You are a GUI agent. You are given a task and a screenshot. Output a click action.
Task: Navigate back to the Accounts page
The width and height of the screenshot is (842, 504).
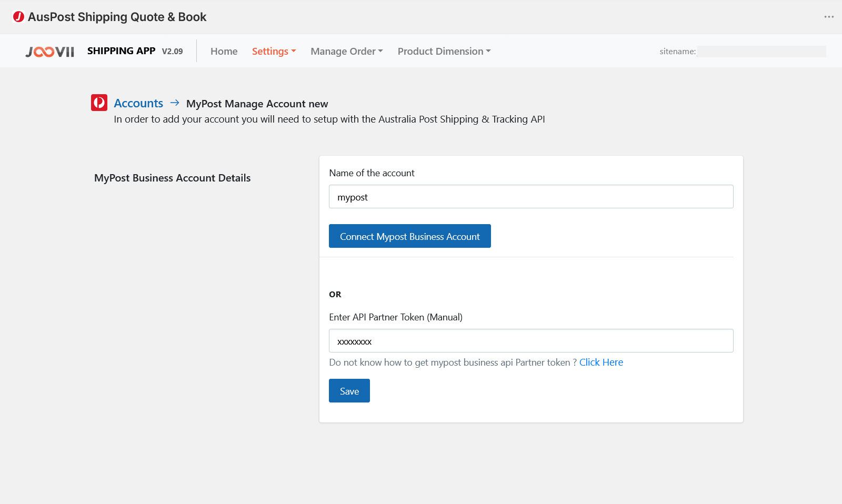pos(138,103)
